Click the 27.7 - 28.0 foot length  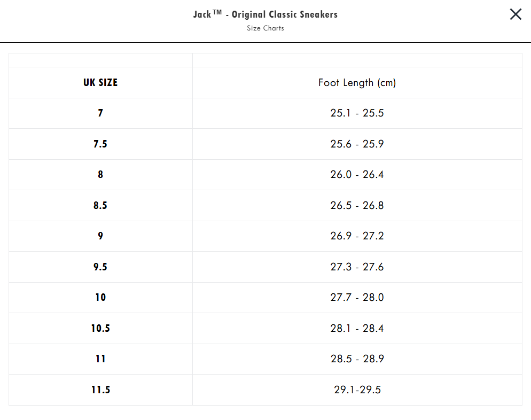point(357,298)
